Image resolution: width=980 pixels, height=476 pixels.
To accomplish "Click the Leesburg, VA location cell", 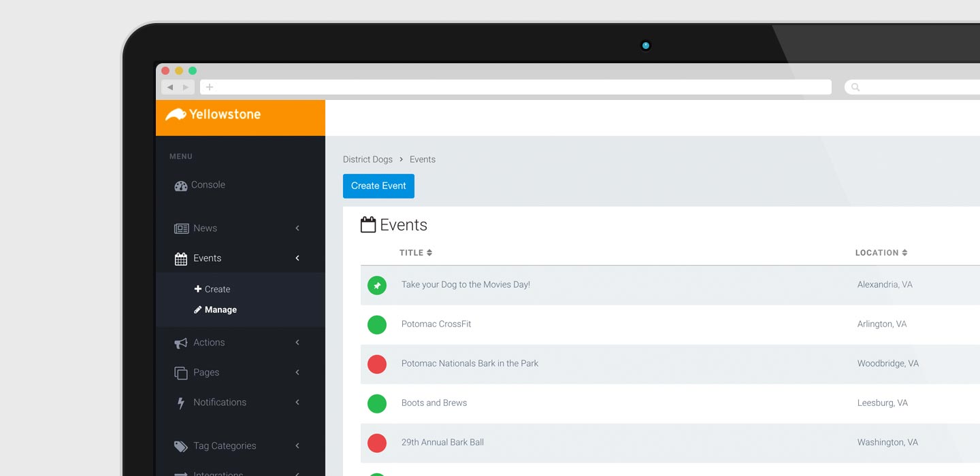I will click(883, 403).
